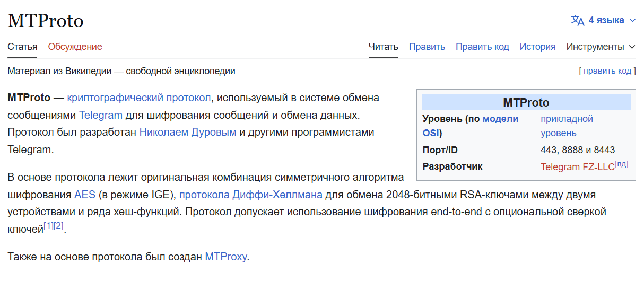This screenshot has width=644, height=281.
Task: Open the 'Николаем Дуровым' link
Action: tap(187, 132)
